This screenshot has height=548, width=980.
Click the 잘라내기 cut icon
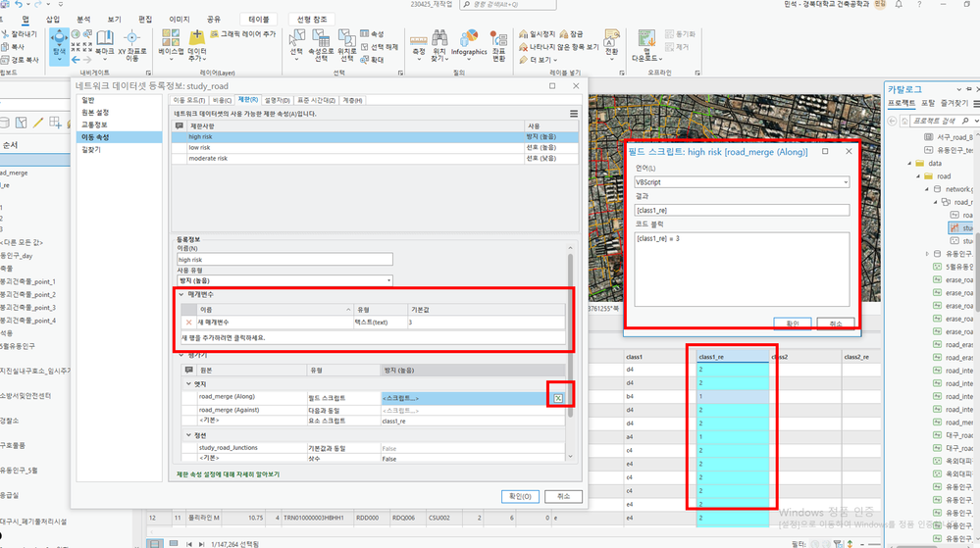(x=19, y=34)
